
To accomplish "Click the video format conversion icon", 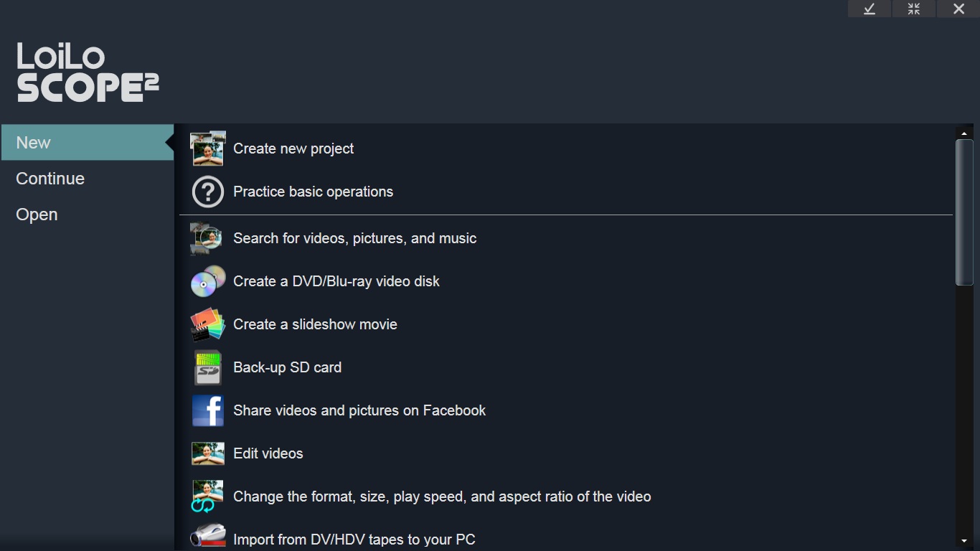I will point(208,496).
